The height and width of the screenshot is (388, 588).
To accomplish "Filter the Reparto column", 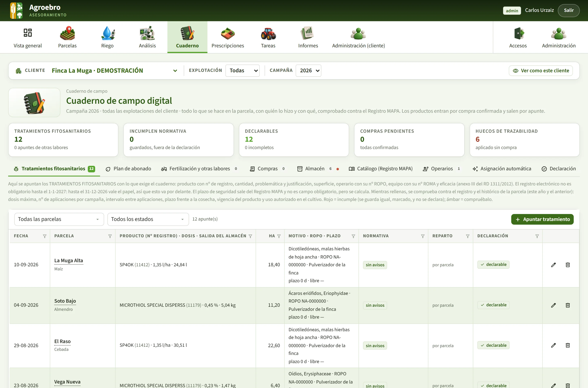I will tap(468, 236).
